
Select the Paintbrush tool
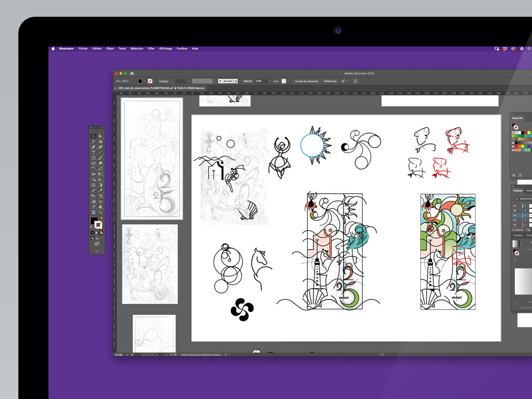pyautogui.click(x=100, y=158)
